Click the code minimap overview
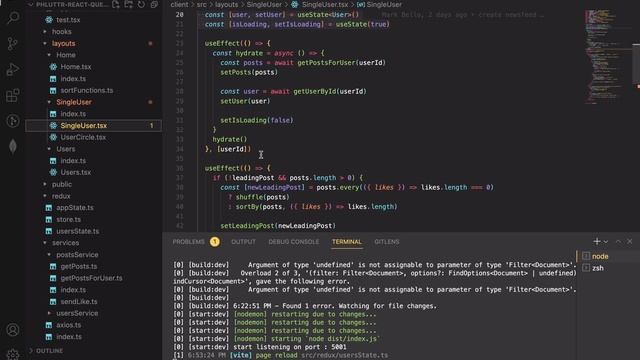The width and height of the screenshot is (640, 360). 607,57
